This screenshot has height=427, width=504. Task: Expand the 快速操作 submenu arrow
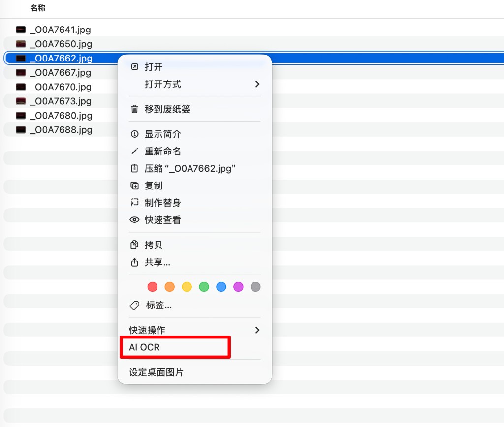click(257, 330)
